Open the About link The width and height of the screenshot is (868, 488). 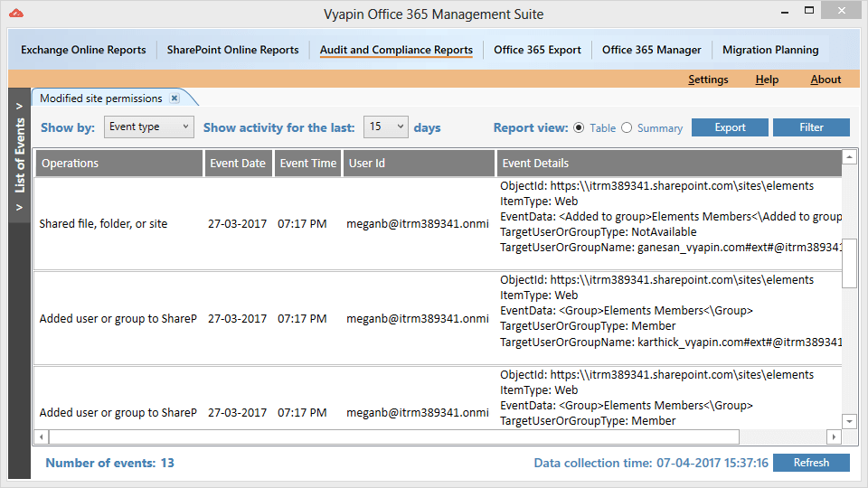[x=826, y=80]
